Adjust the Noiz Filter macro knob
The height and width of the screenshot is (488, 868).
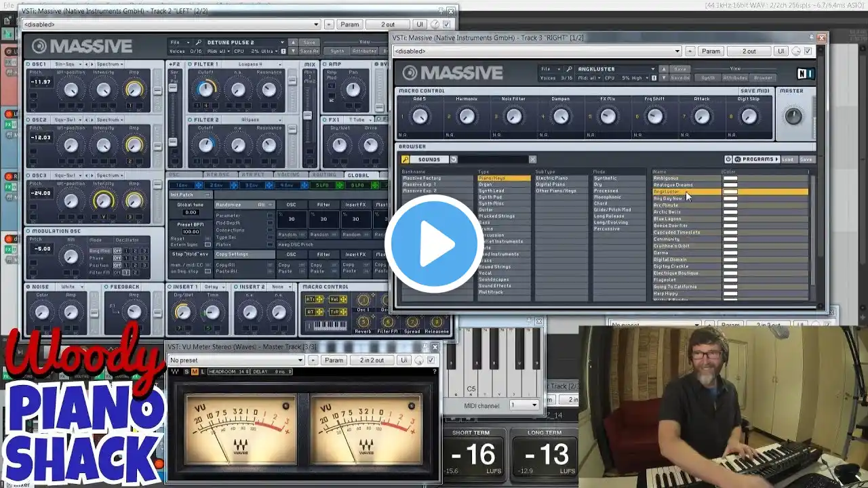click(x=514, y=116)
